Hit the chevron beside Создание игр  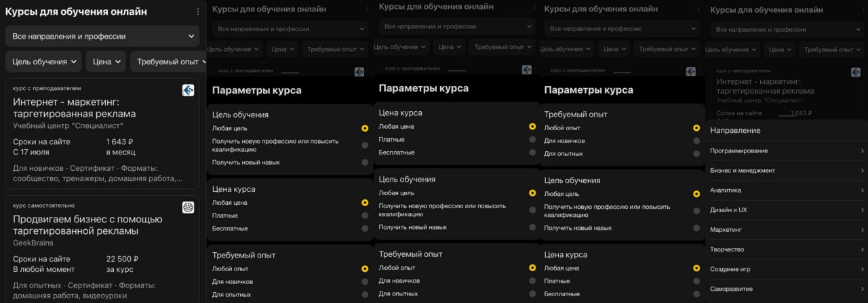[862, 269]
